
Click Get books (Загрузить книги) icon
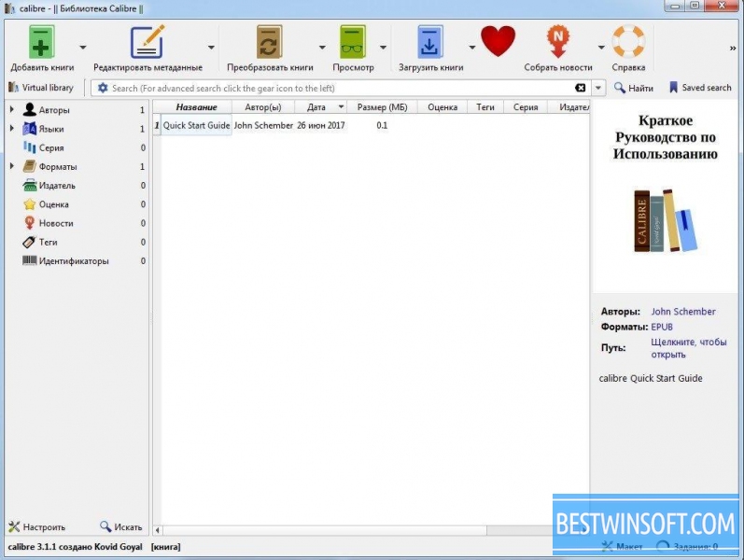point(430,42)
